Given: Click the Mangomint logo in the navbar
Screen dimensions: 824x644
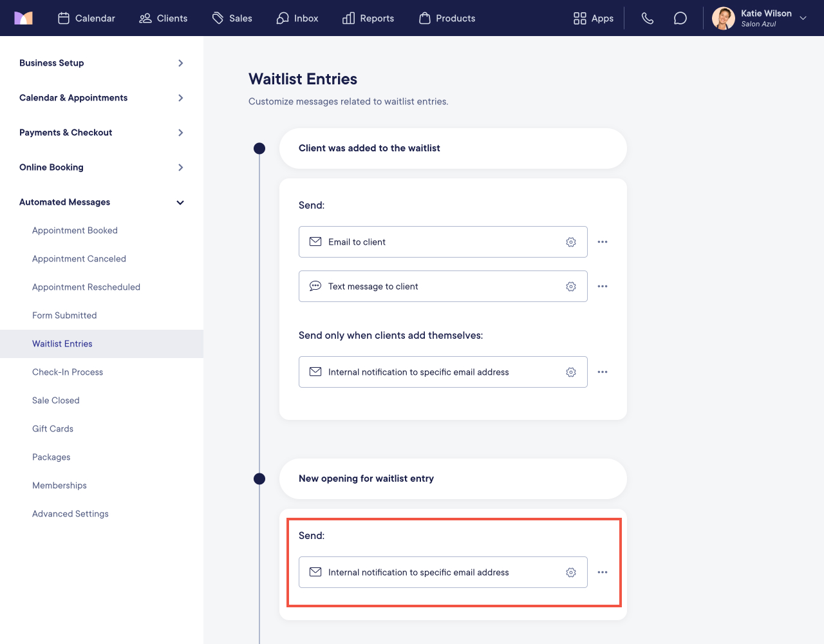Looking at the screenshot, I should pos(23,18).
